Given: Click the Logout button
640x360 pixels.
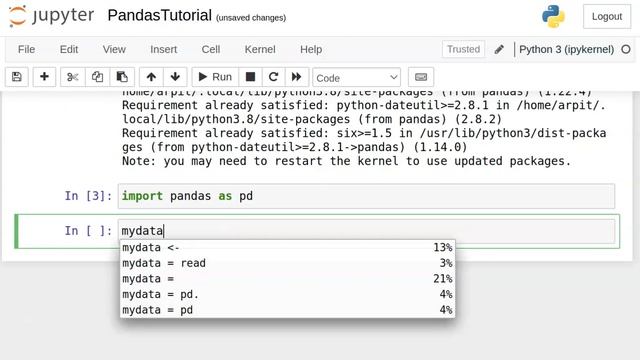Looking at the screenshot, I should click(607, 16).
